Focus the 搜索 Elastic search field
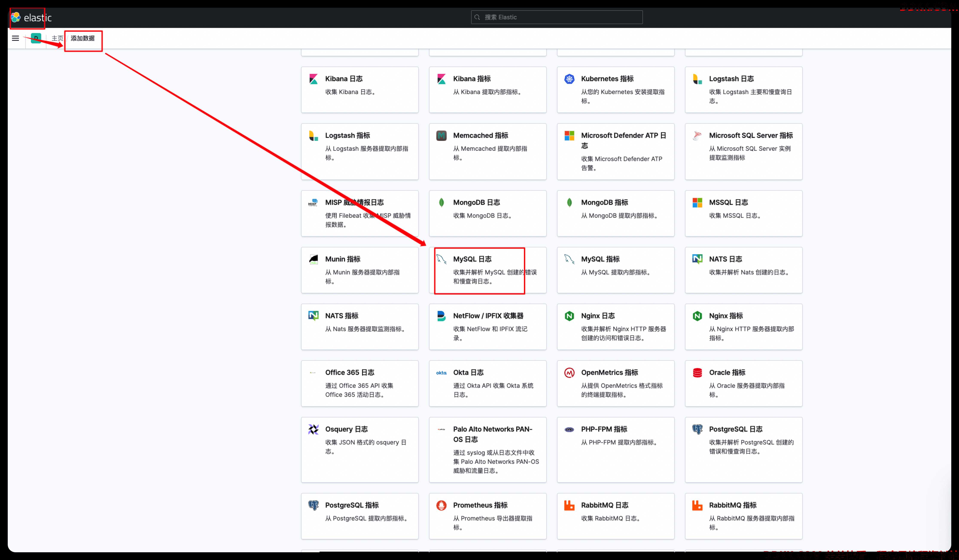959x560 pixels. coord(557,17)
